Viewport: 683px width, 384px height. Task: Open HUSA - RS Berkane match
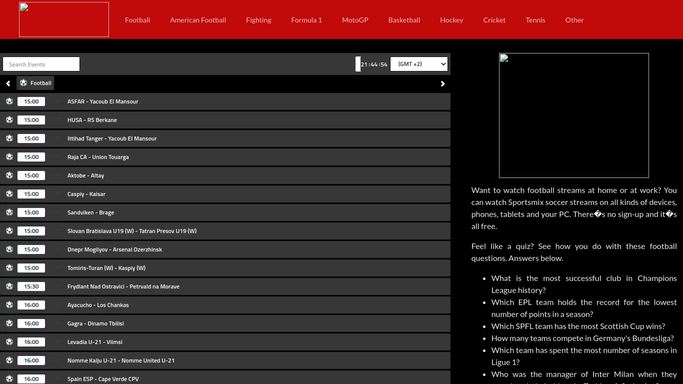coord(92,120)
